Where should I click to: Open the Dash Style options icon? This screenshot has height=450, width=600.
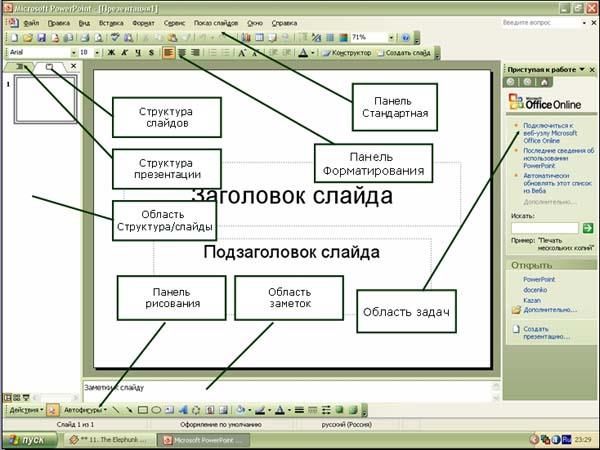point(313,410)
